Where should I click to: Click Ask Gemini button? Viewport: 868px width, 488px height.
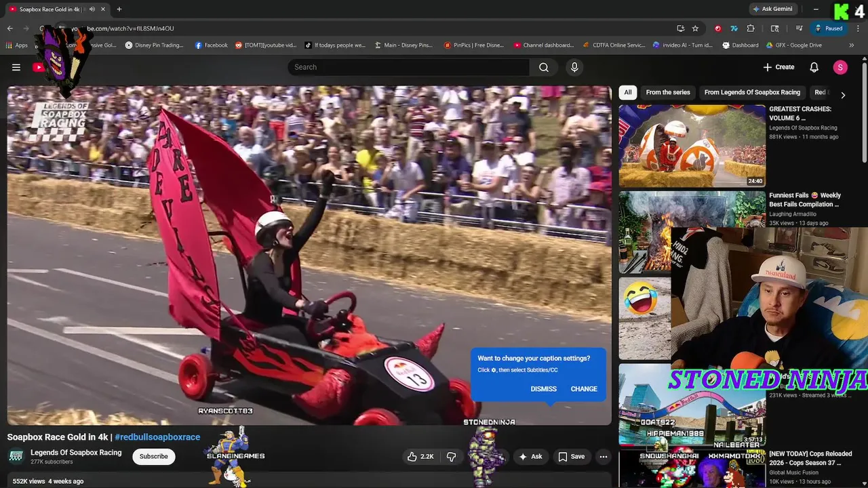click(772, 9)
